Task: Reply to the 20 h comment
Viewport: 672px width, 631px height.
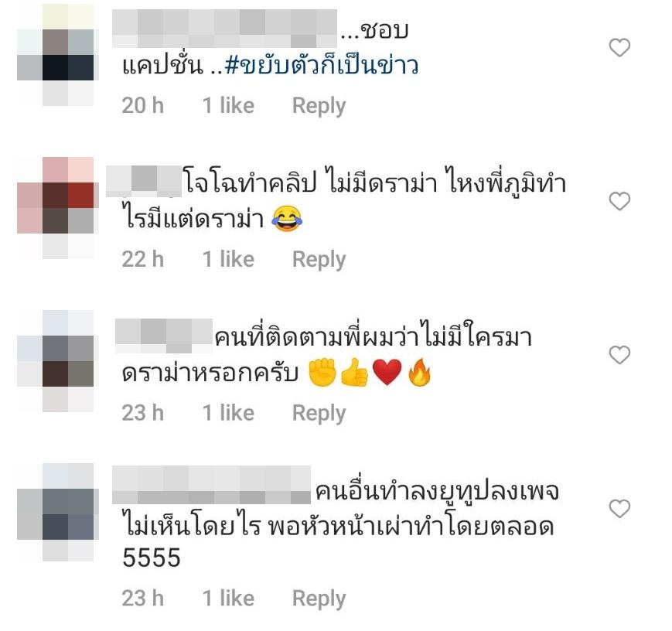Action: [319, 106]
